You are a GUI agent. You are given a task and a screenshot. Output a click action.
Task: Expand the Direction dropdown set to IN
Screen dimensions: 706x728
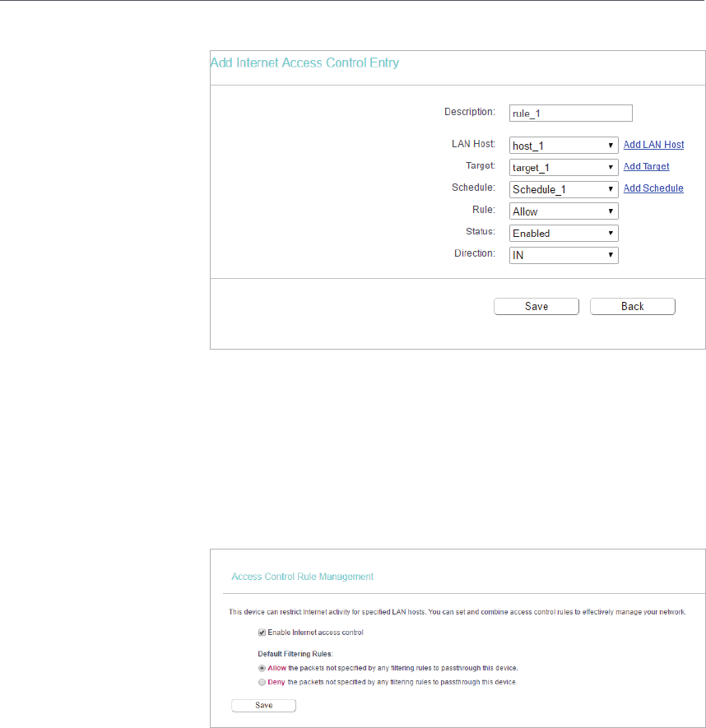(564, 255)
